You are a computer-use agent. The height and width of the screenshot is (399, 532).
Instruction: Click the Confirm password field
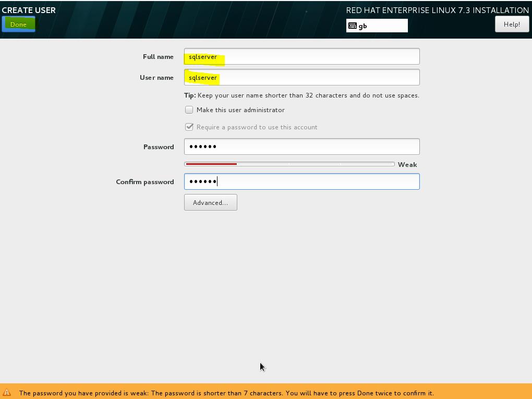point(301,182)
